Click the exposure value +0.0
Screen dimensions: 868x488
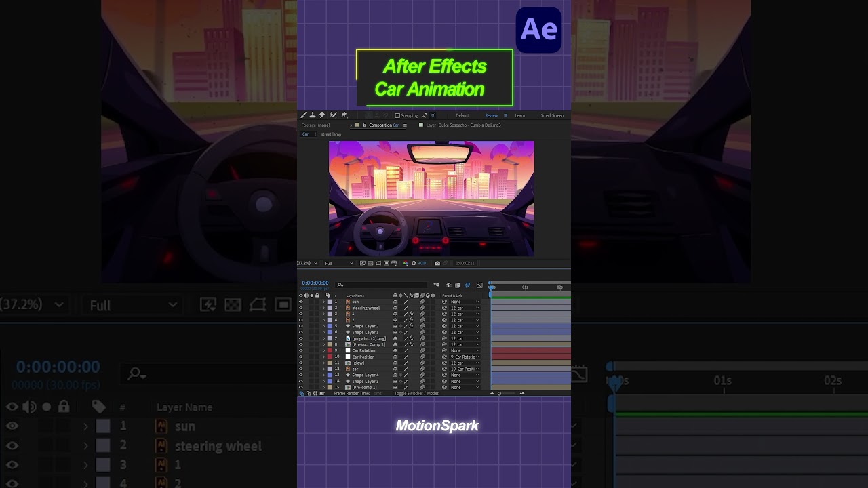422,263
